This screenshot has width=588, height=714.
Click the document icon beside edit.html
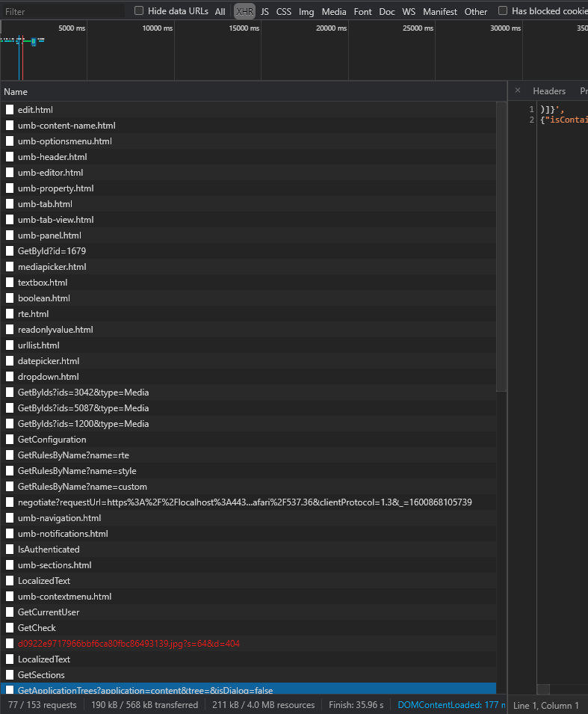tap(10, 109)
